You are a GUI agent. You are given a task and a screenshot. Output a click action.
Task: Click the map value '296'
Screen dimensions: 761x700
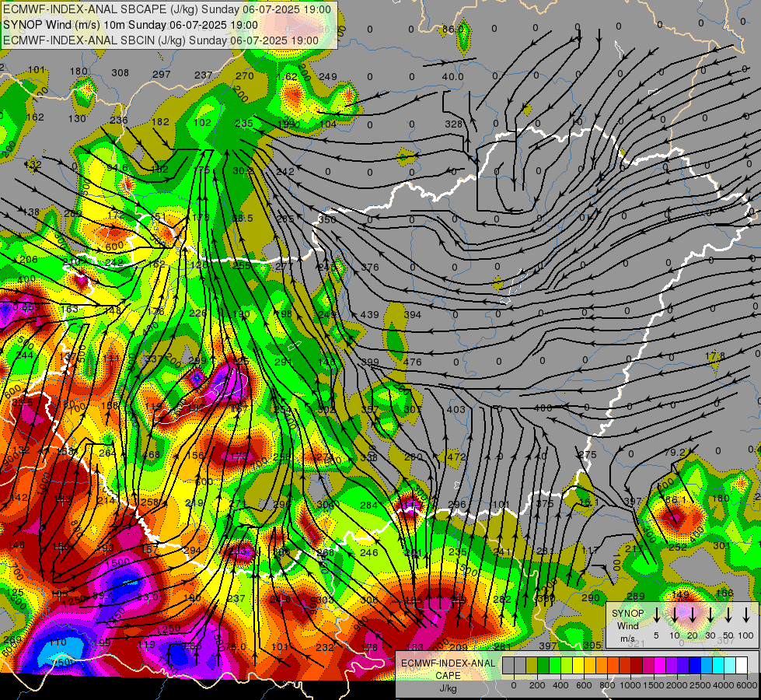coord(457,505)
